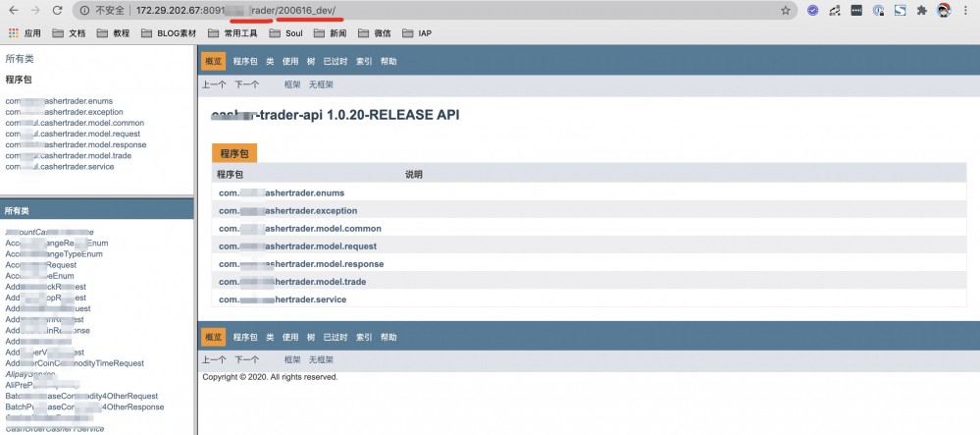Open the purple checkmark extension

coord(812,10)
